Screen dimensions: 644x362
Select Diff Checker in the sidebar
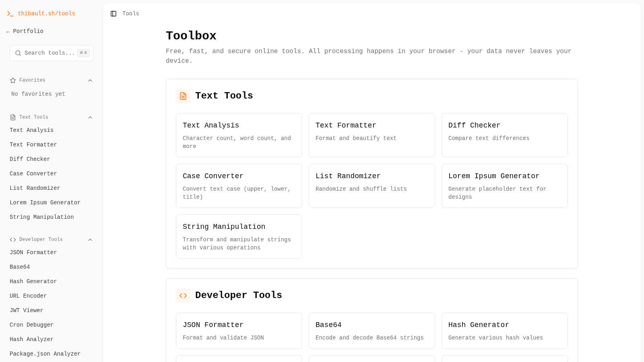point(52,159)
